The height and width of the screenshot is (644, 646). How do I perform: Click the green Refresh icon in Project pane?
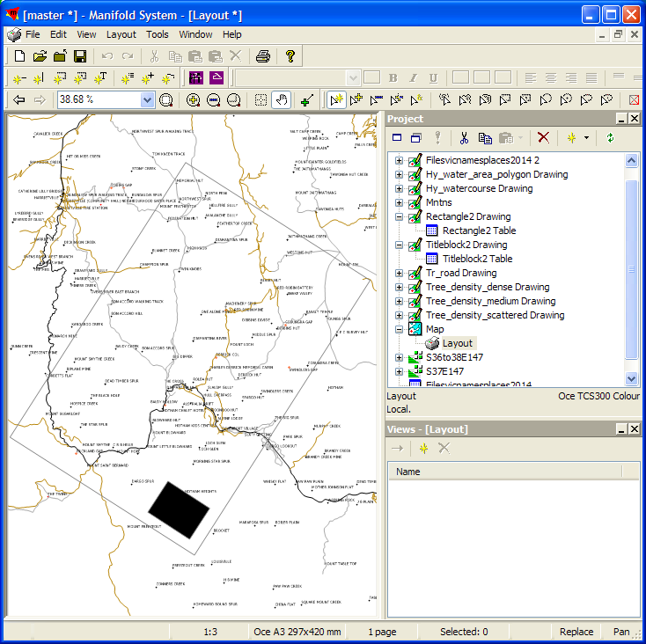pos(610,138)
